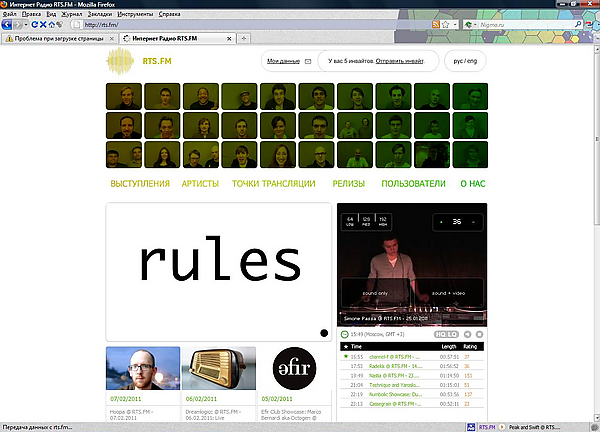
Task: Open the ВЫСТУПЛЕНИЯ section of the site
Action: click(x=141, y=184)
